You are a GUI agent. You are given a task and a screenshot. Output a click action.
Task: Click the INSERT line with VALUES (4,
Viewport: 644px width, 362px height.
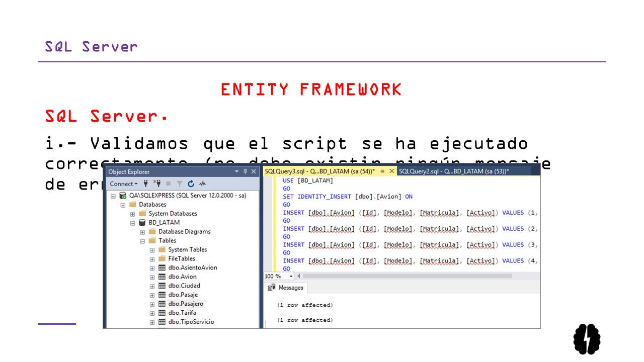pos(410,261)
